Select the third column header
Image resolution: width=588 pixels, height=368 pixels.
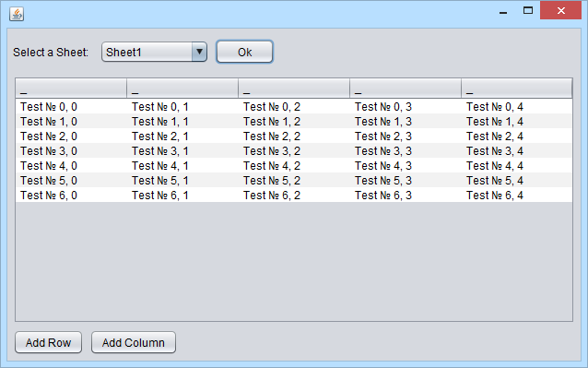click(x=294, y=89)
